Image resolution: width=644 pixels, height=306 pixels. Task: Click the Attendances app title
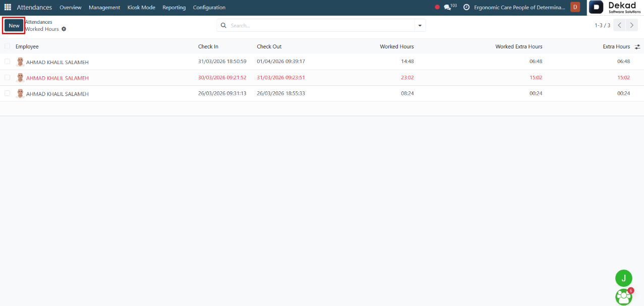34,8
